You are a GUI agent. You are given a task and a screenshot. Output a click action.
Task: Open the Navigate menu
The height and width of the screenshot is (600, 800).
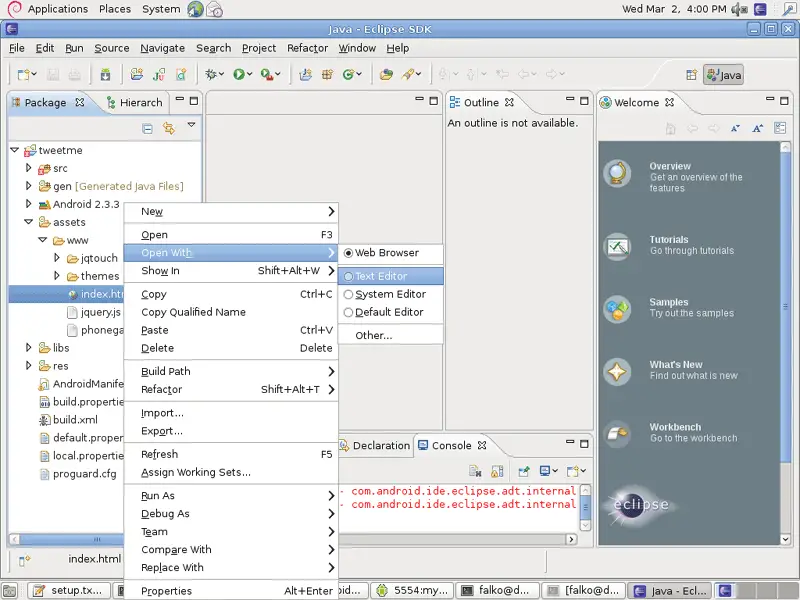162,48
